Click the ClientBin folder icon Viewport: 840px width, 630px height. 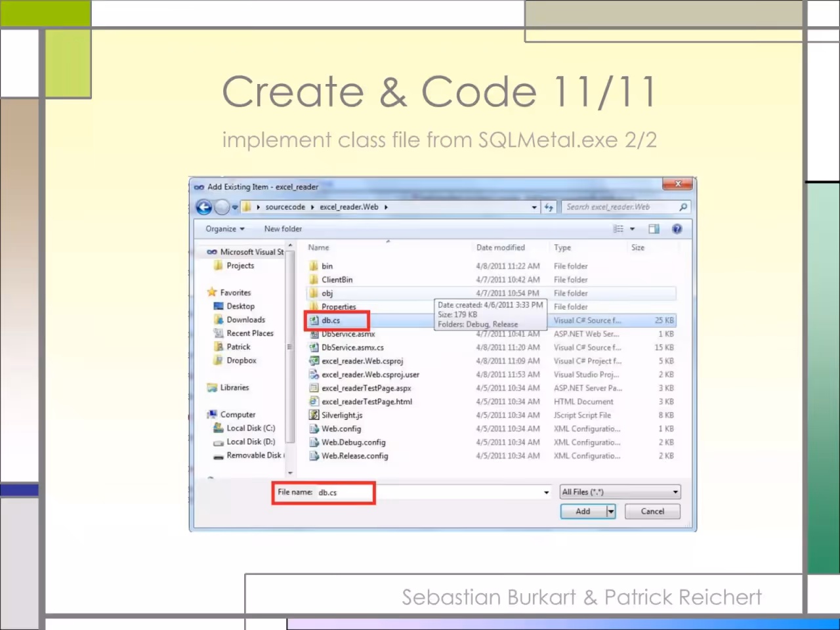(x=314, y=280)
